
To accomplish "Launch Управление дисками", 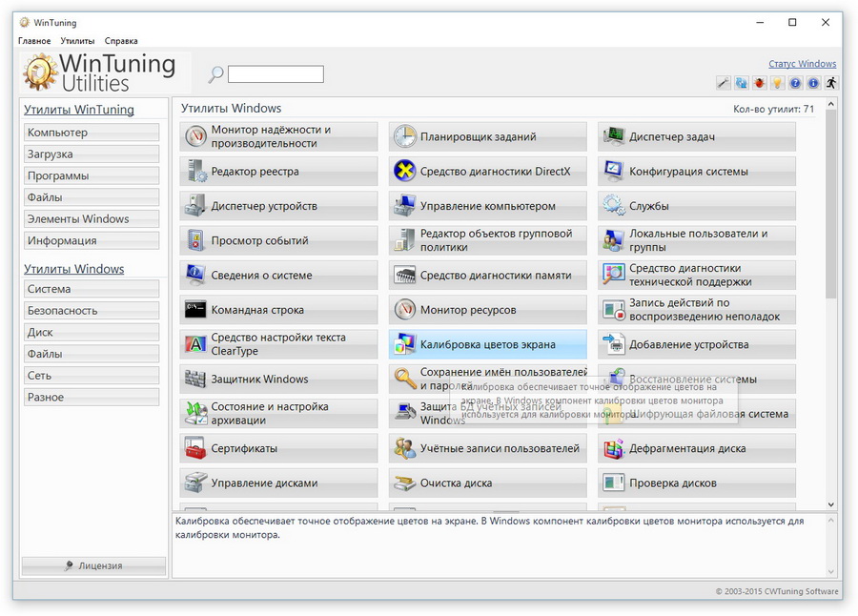I will click(278, 483).
